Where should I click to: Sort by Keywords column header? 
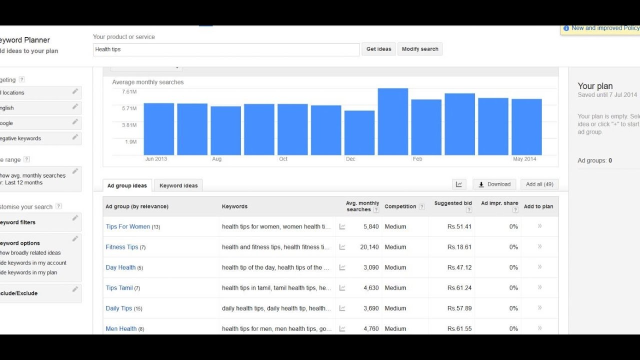234,207
